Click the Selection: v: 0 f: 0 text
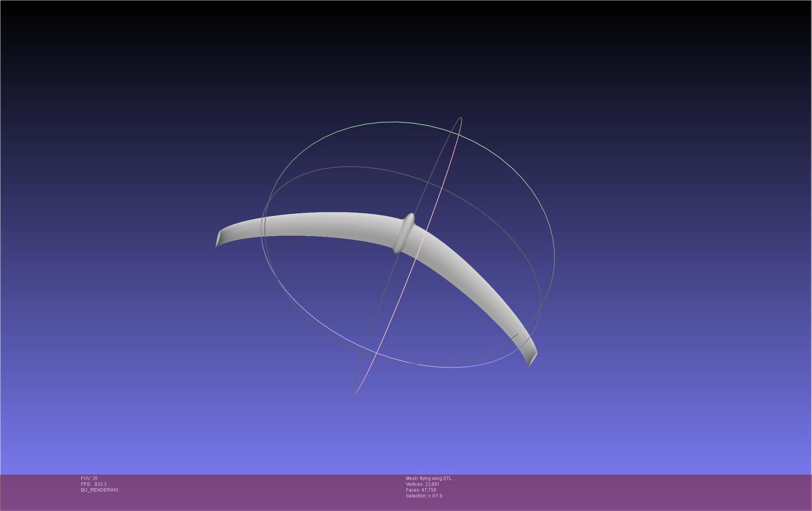Image resolution: width=812 pixels, height=511 pixels. click(424, 496)
